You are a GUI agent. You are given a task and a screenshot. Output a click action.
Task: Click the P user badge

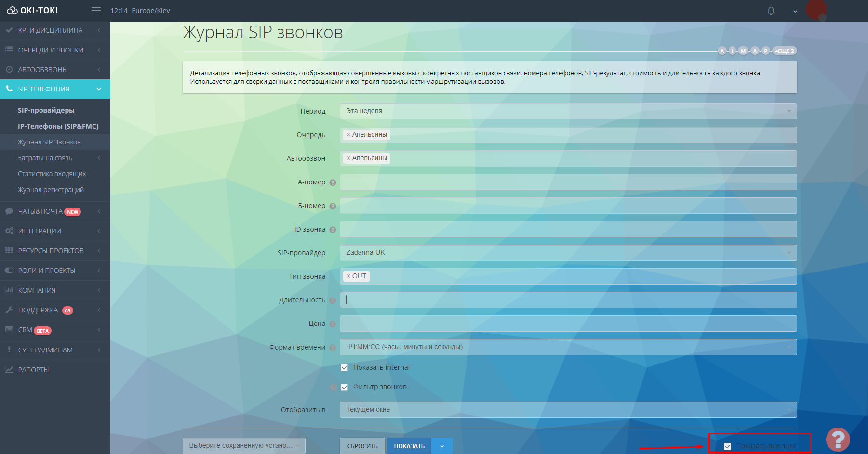point(765,51)
